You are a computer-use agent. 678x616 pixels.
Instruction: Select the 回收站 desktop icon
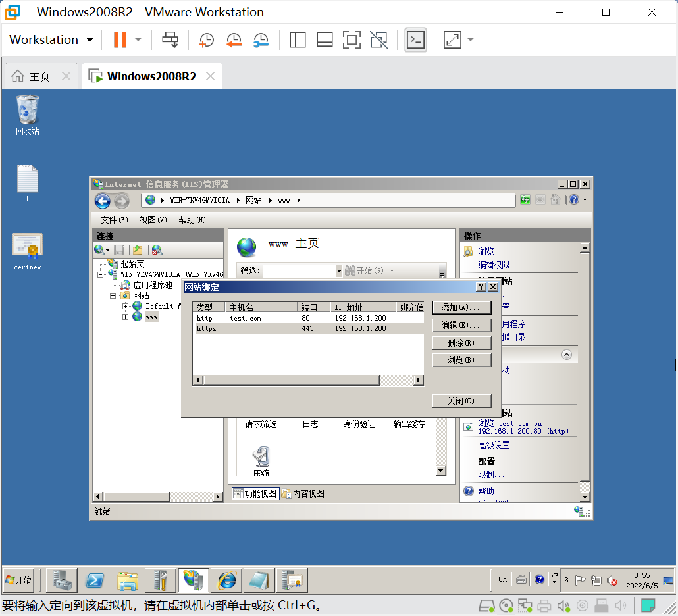coord(27,115)
